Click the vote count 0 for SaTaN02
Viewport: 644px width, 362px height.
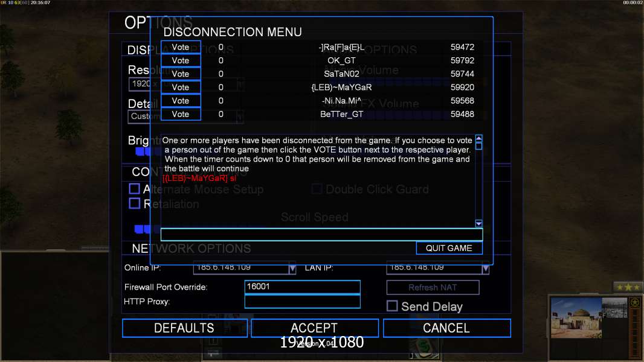[221, 74]
